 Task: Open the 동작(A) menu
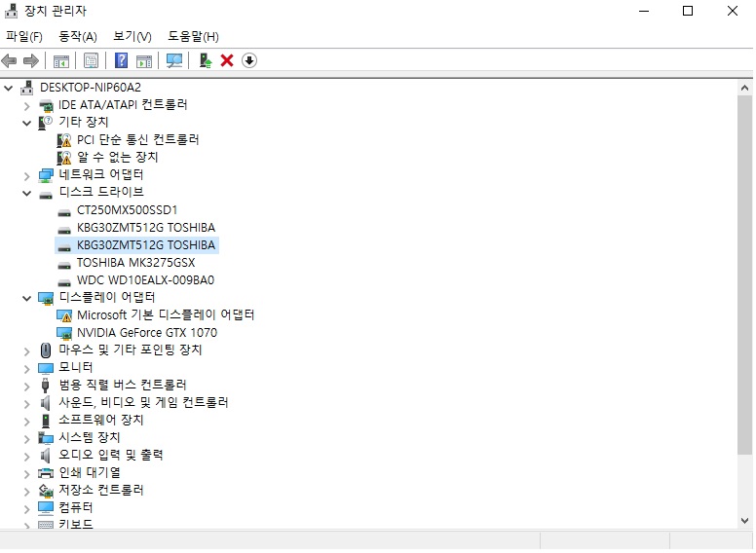click(x=78, y=36)
